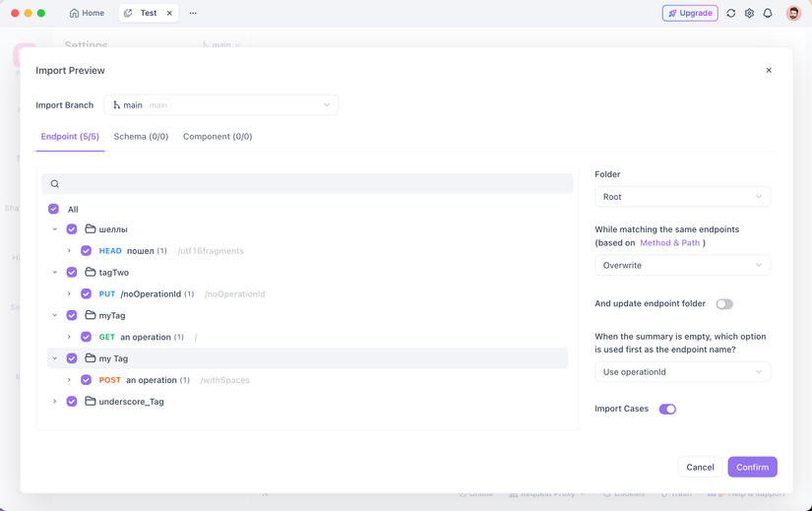Uncheck the All checkbox
812x511 pixels.
tap(54, 210)
